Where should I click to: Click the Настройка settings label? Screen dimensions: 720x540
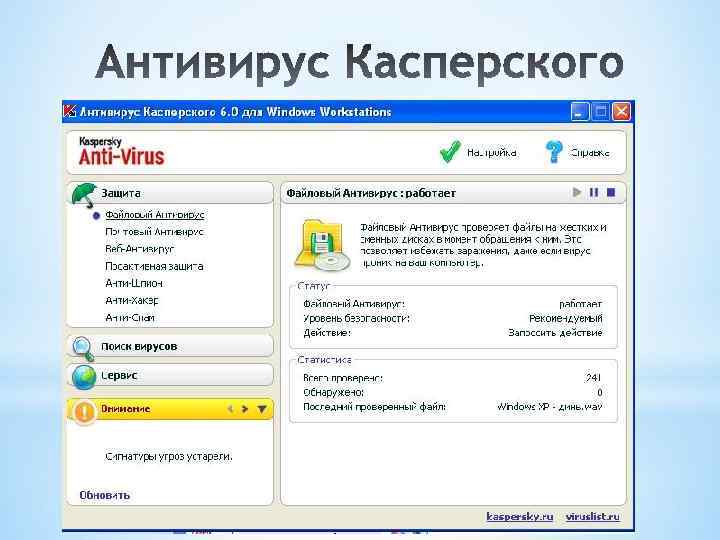[x=491, y=152]
